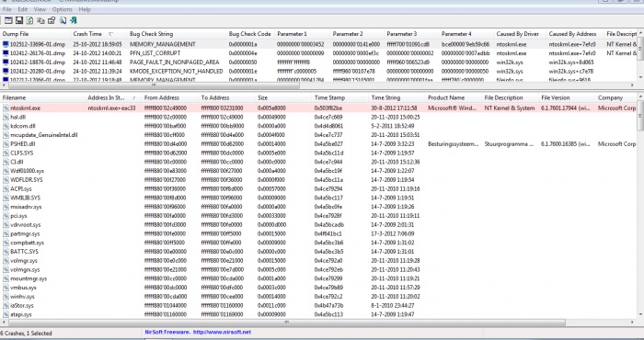
Task: Click the Copy Selected Items icon
Action: [x=40, y=20]
